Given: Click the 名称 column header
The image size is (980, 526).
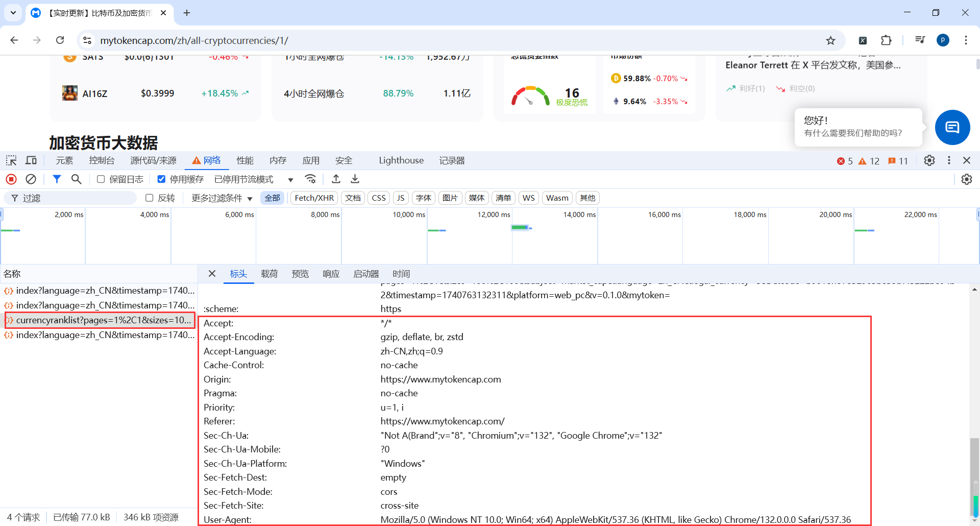Looking at the screenshot, I should coord(12,274).
